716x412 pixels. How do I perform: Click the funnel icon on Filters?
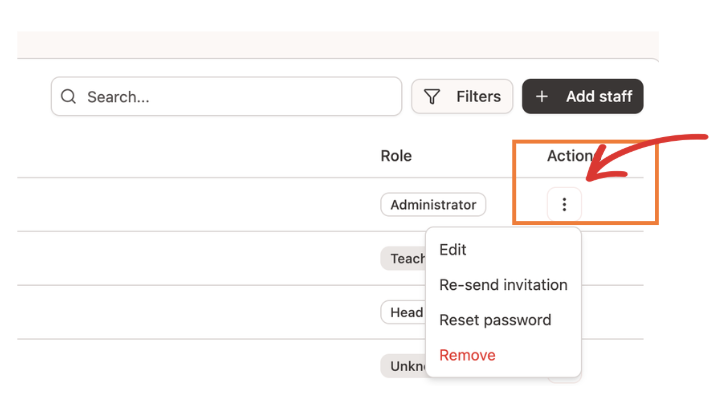coord(432,97)
